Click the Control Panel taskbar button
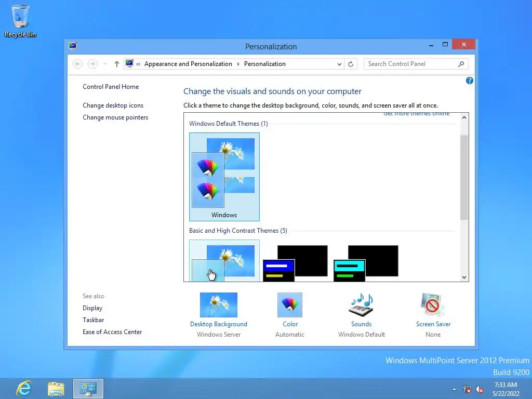The image size is (532, 399). coord(88,389)
